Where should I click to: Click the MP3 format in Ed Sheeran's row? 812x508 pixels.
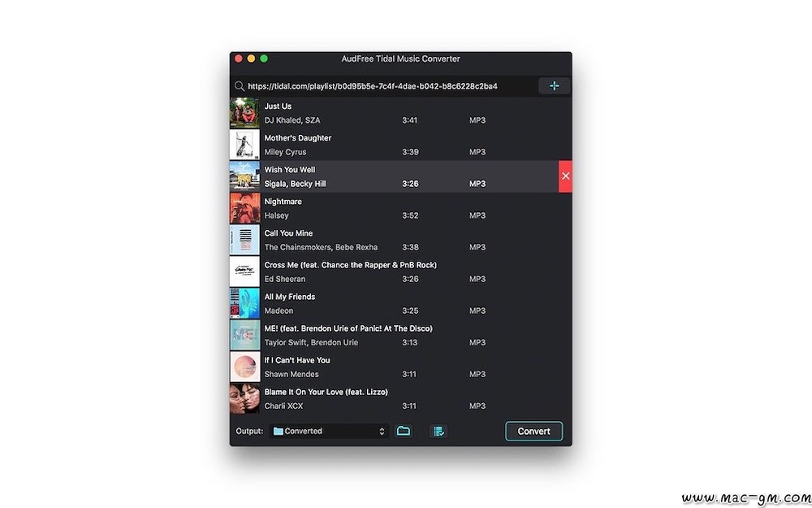tap(477, 279)
